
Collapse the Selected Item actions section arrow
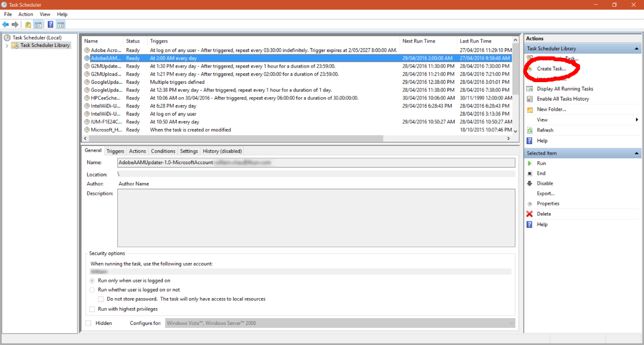(x=636, y=153)
